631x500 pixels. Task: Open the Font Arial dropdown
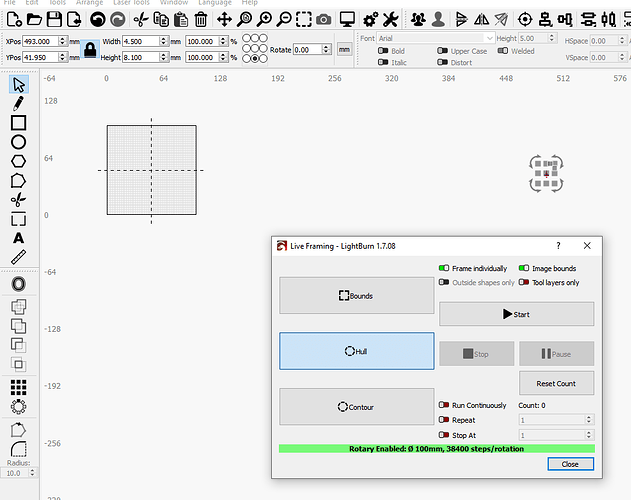click(x=435, y=38)
